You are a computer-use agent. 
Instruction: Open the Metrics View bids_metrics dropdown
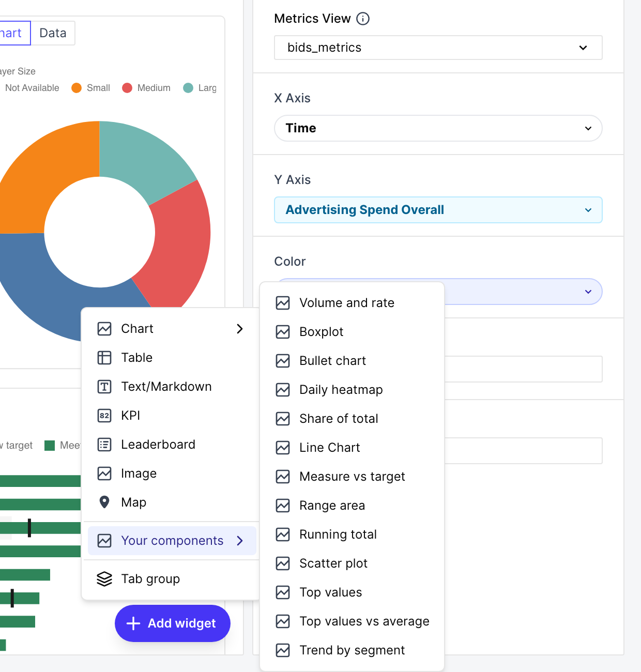(x=438, y=48)
